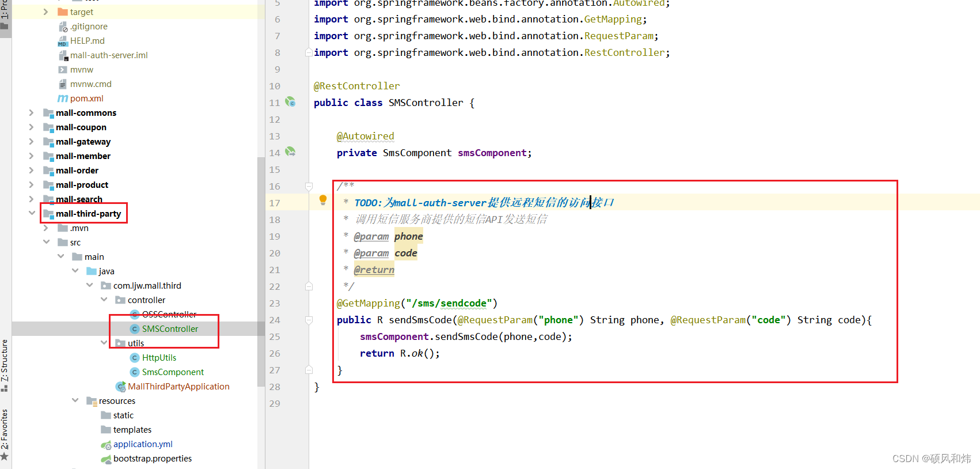Screen dimensions: 980x469
Task: Click the "/sms/sendcode" mapping string
Action: click(x=449, y=303)
